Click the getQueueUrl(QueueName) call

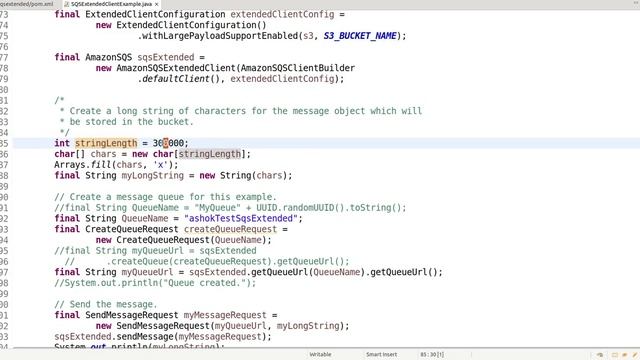click(x=308, y=272)
